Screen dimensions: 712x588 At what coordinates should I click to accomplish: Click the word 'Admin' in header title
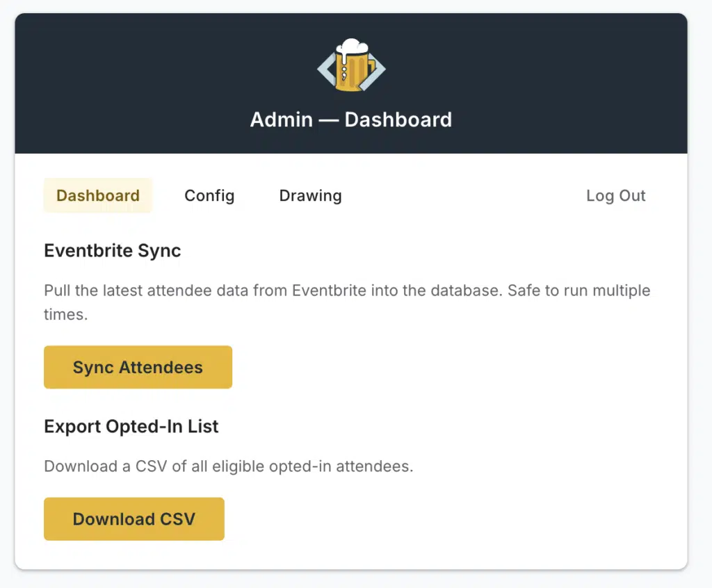(281, 120)
